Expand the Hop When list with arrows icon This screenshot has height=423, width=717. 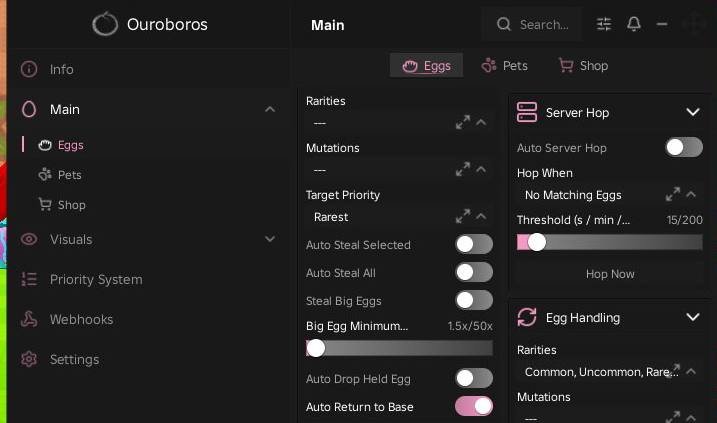click(x=673, y=194)
